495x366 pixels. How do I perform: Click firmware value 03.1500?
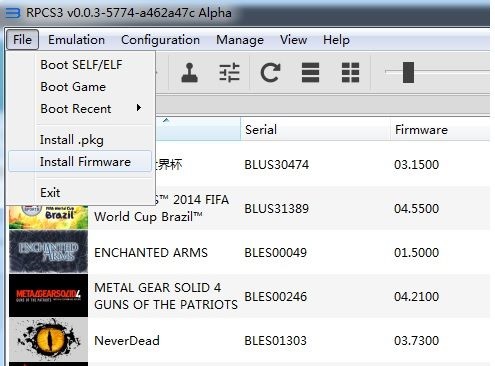point(417,165)
